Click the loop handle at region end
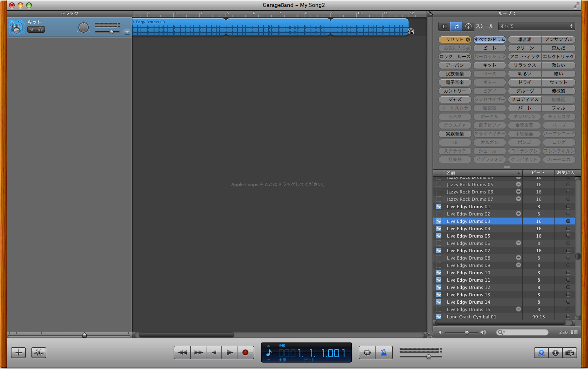The height and width of the screenshot is (369, 588). pyautogui.click(x=411, y=31)
